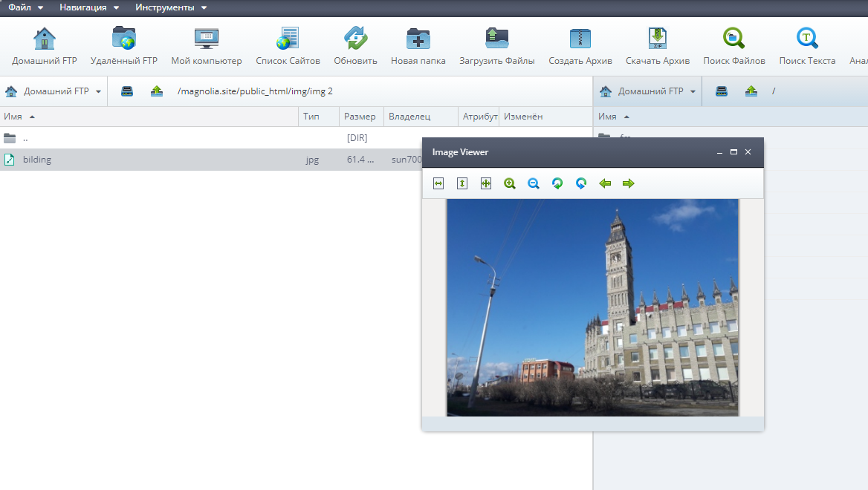The width and height of the screenshot is (868, 490).
Task: Click right pane drive icon
Action: 722,91
